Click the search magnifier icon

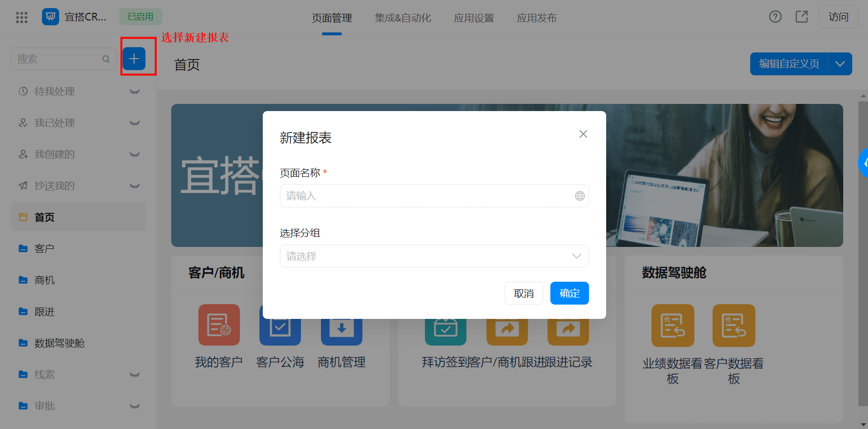106,59
